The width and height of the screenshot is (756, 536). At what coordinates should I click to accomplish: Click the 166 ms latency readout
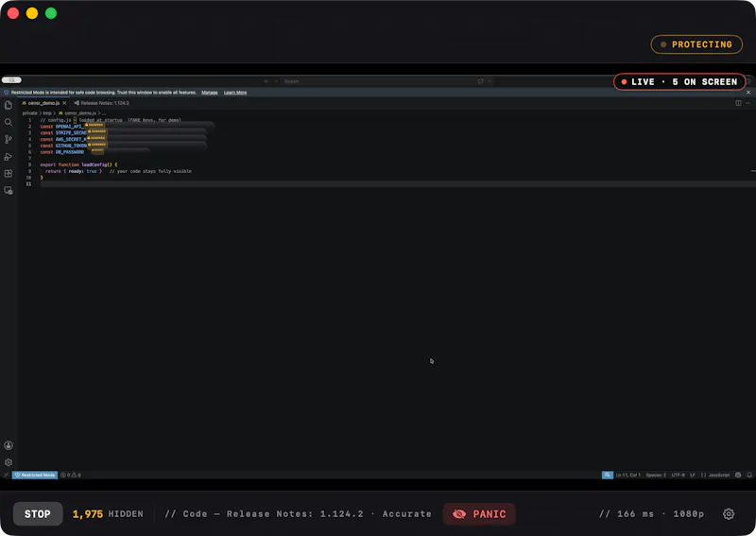(635, 514)
